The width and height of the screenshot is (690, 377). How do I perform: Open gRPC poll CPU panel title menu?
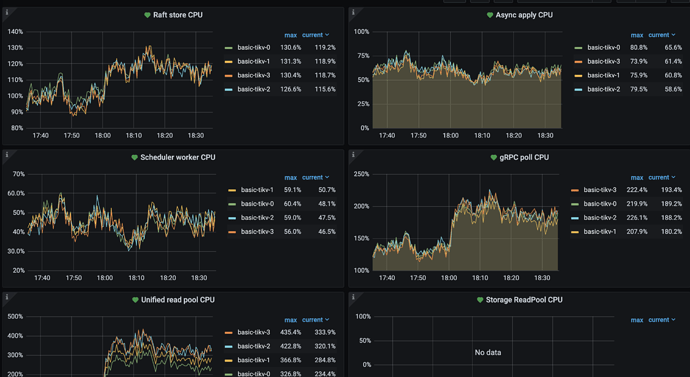[524, 157]
